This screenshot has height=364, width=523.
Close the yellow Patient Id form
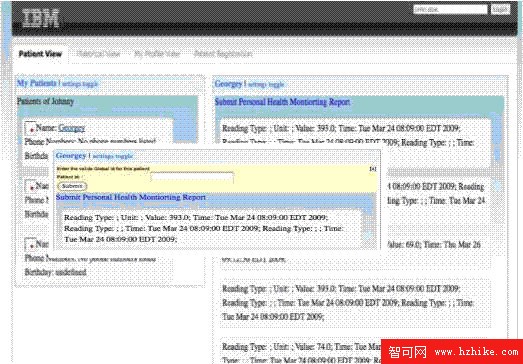(x=373, y=169)
